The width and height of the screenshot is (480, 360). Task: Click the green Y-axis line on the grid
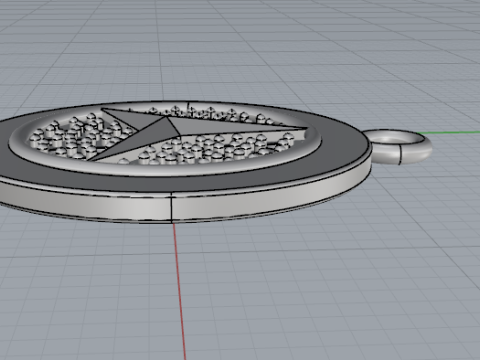[x=448, y=133]
